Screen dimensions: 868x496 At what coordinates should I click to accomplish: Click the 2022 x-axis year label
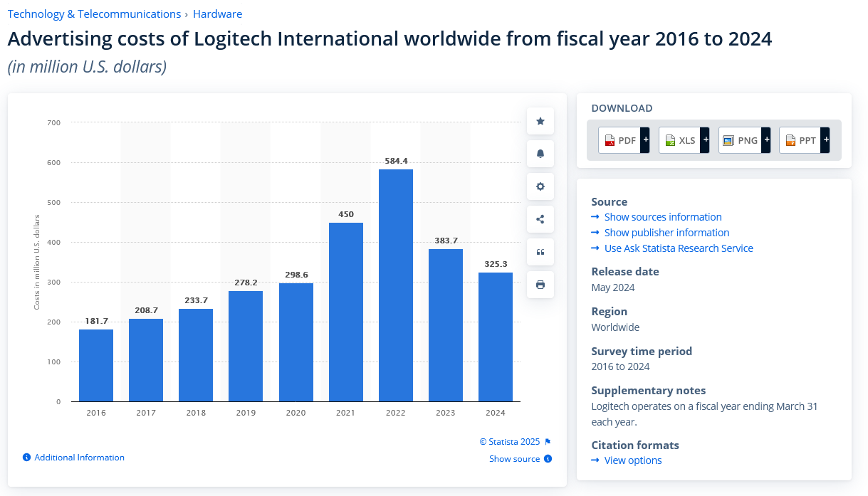[396, 413]
